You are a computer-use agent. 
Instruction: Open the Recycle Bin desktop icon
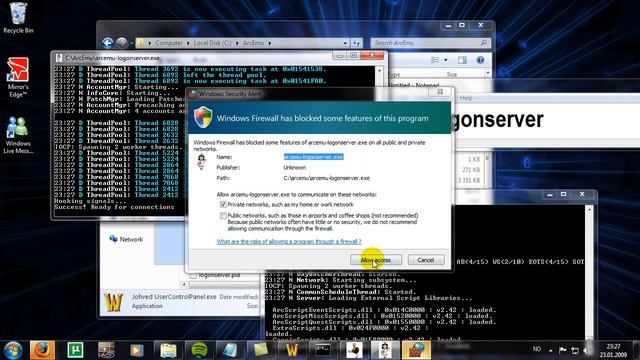click(18, 18)
